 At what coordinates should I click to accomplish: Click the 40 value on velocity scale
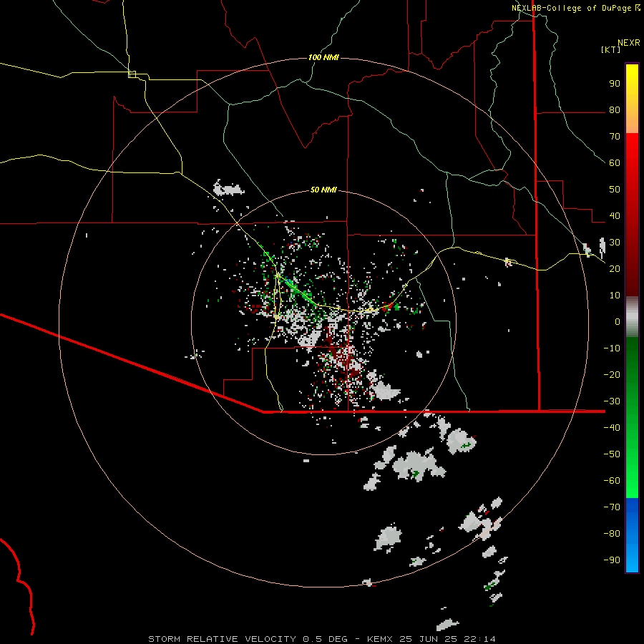[x=615, y=216]
